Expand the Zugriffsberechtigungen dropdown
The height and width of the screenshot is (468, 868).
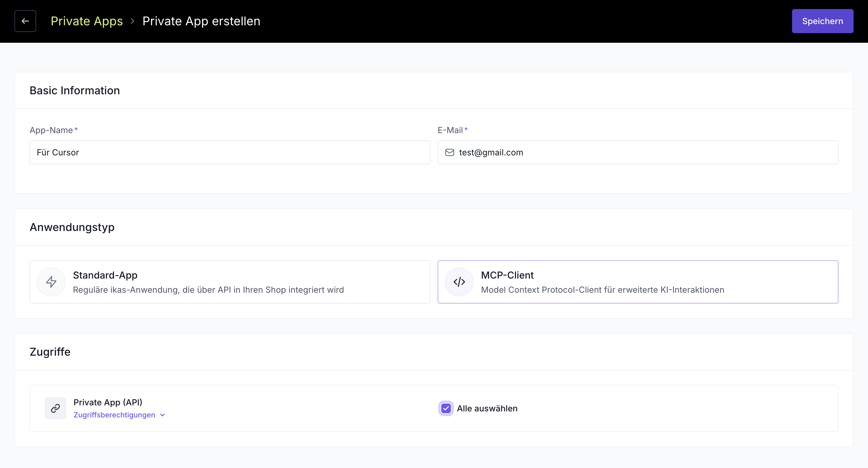point(119,415)
